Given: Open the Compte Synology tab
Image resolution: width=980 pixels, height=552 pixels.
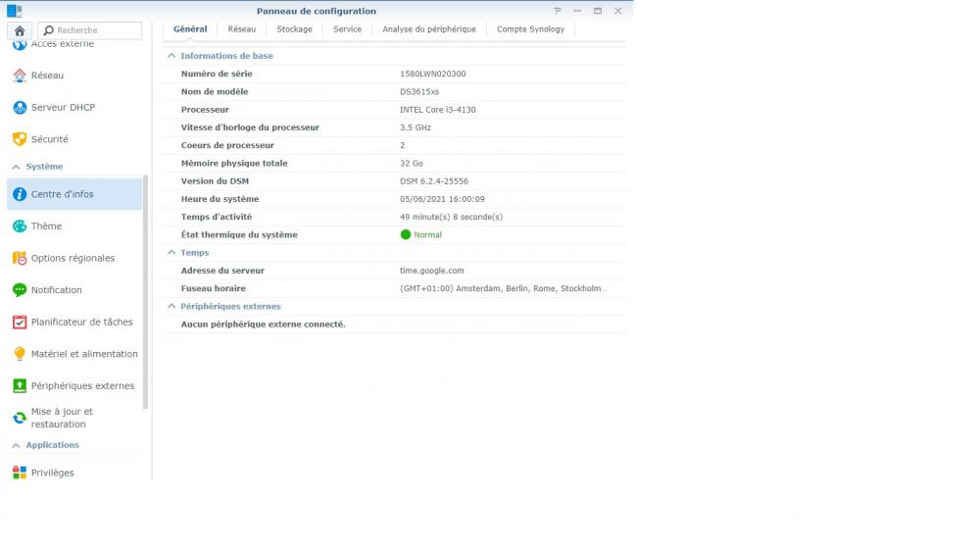Looking at the screenshot, I should coord(530,29).
